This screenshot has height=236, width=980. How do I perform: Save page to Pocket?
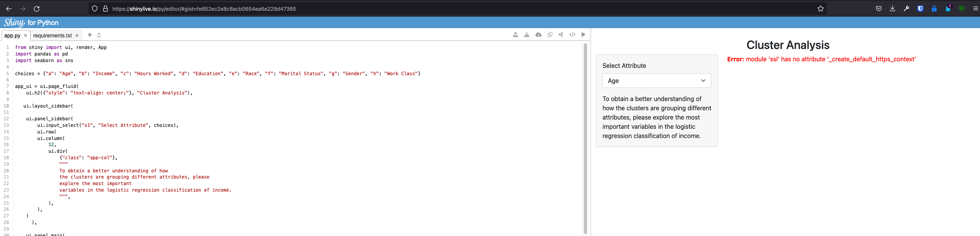tap(879, 8)
